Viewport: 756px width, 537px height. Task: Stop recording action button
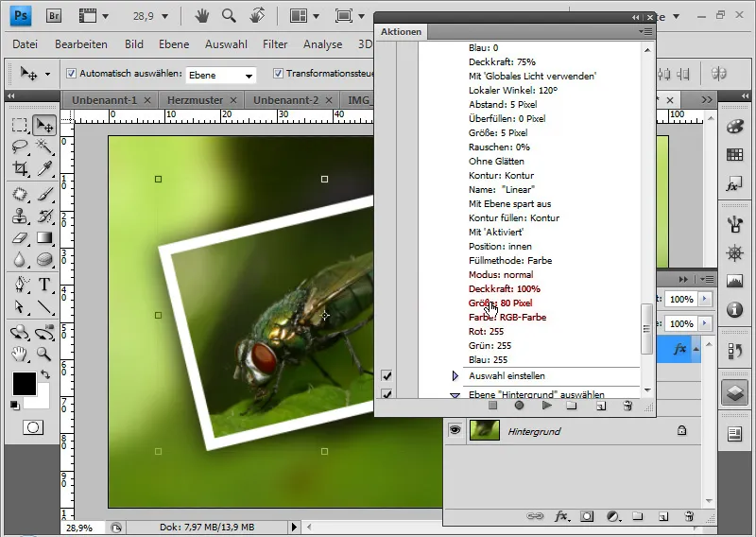point(492,406)
